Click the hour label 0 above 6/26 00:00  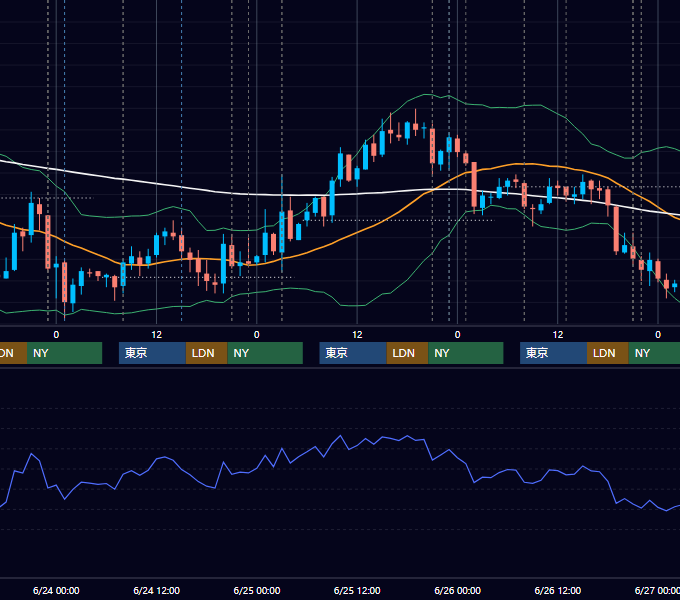(458, 335)
